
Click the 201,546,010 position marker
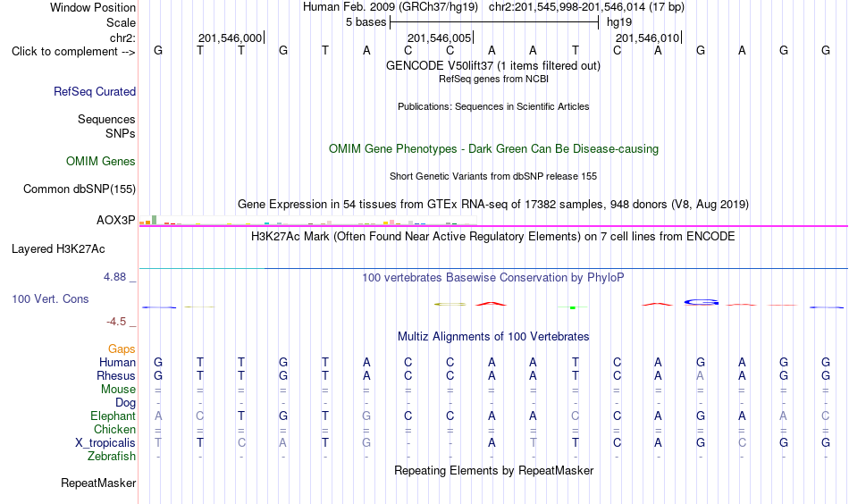click(x=647, y=38)
